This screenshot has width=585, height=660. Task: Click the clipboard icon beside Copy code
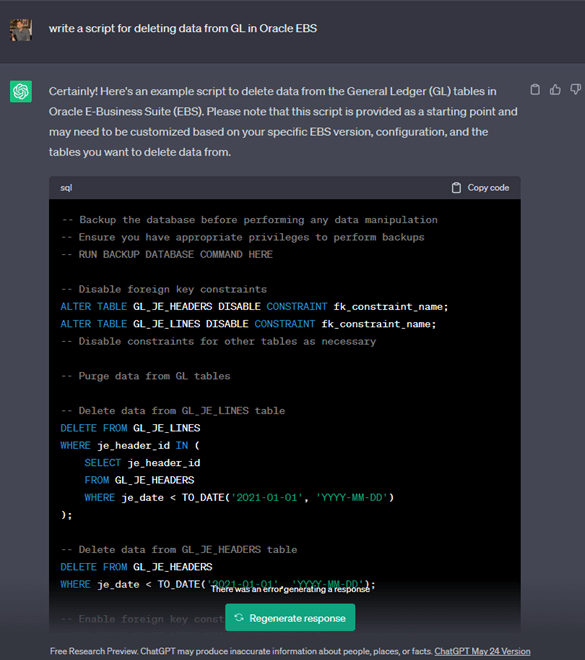pos(456,188)
